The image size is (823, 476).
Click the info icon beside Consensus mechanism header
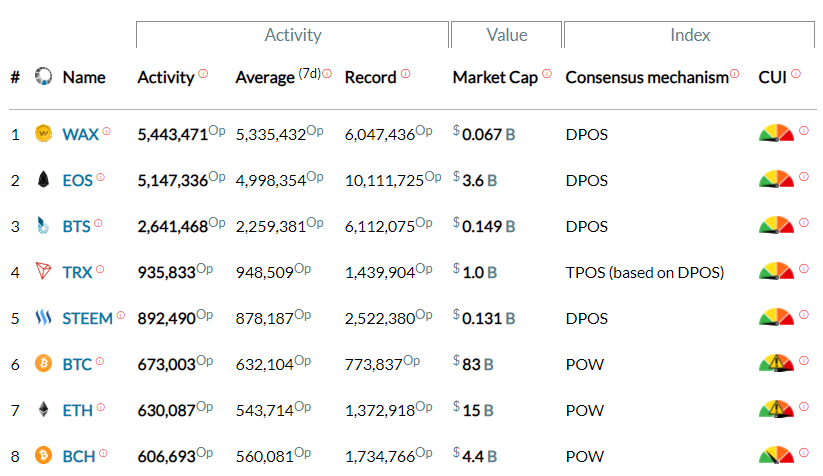tap(734, 74)
